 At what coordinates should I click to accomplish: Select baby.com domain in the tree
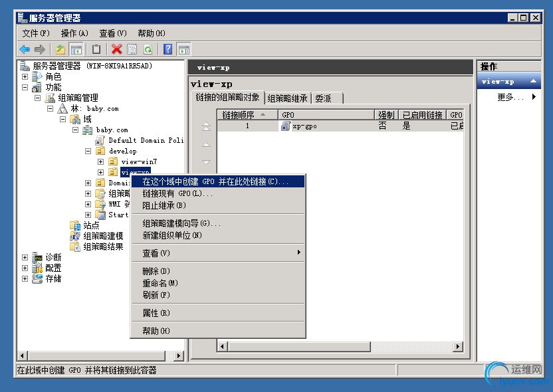[112, 130]
